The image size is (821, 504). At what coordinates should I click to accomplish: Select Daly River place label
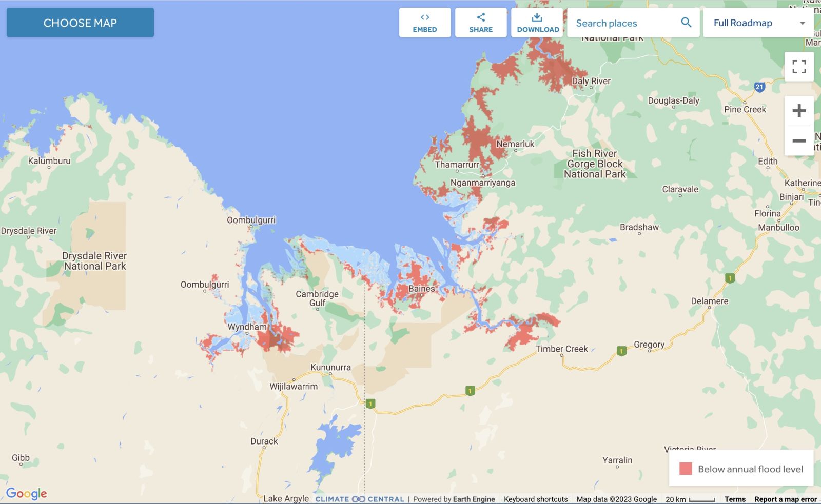tap(591, 81)
